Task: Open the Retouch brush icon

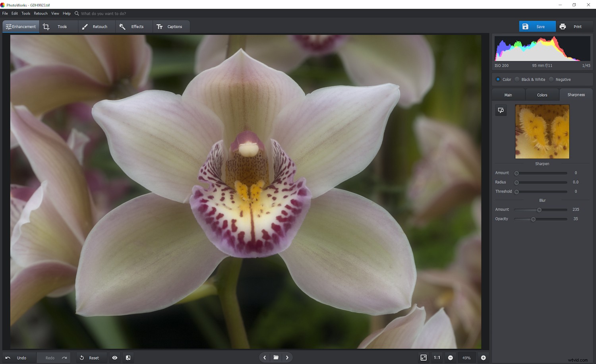Action: coord(85,26)
